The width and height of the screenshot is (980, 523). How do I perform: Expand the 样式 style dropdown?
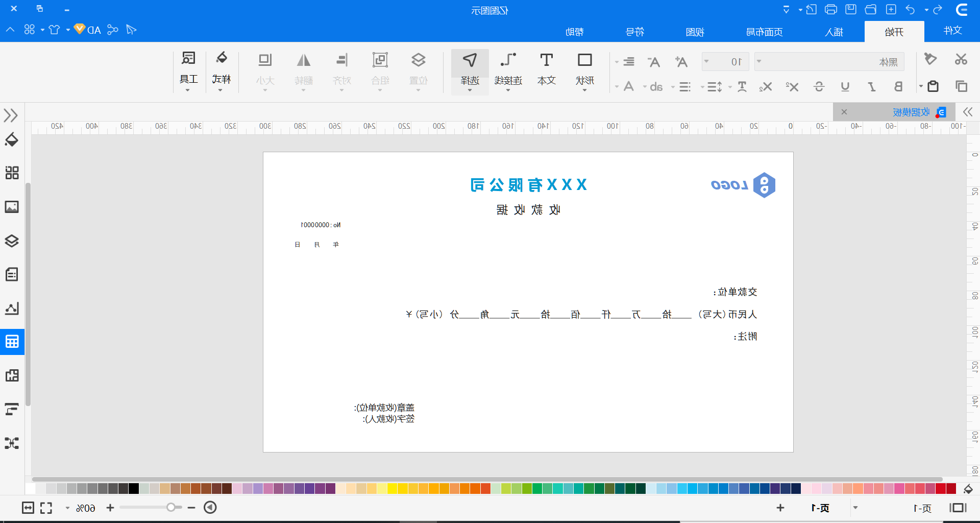coord(220,91)
